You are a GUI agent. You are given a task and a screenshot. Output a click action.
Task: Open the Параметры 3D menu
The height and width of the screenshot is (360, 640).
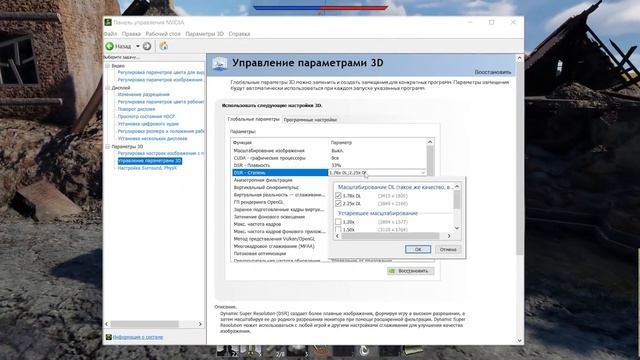pos(204,34)
